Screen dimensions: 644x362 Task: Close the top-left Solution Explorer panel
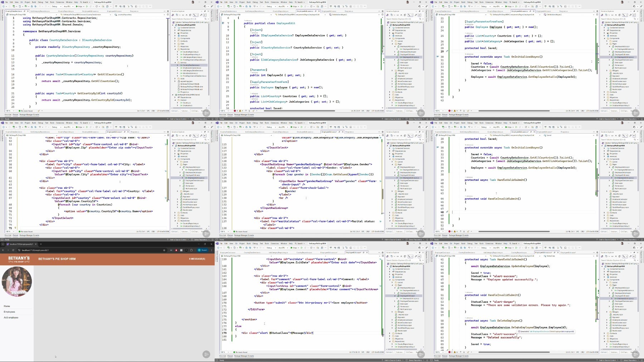[208, 11]
